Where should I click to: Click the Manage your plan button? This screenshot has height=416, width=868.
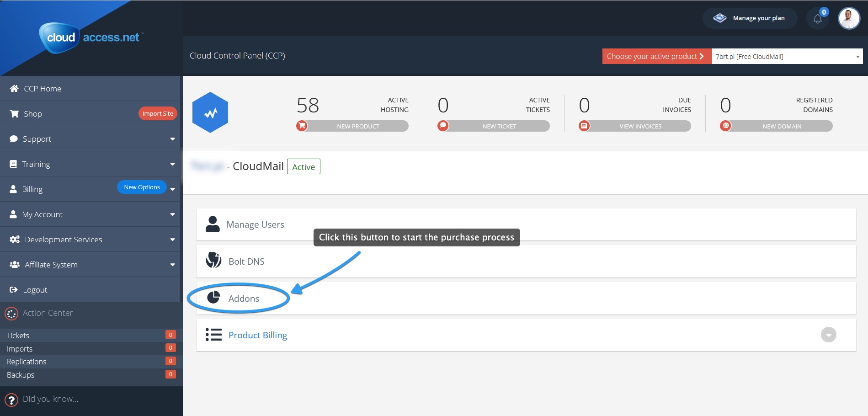pos(750,18)
